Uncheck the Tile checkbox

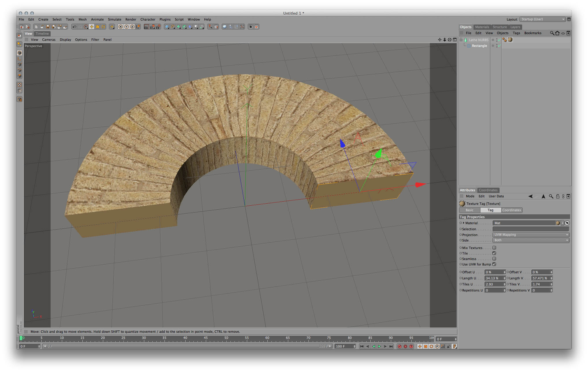click(x=494, y=253)
